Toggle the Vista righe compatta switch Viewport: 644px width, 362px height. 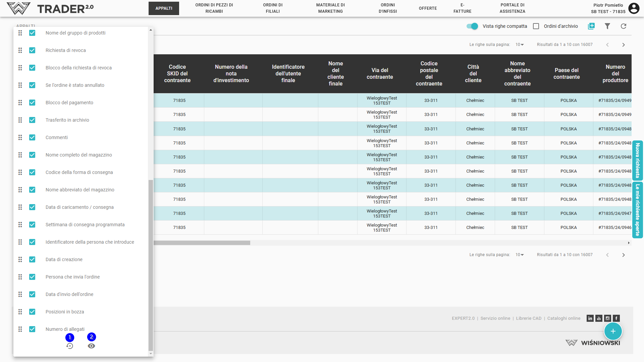pyautogui.click(x=472, y=26)
